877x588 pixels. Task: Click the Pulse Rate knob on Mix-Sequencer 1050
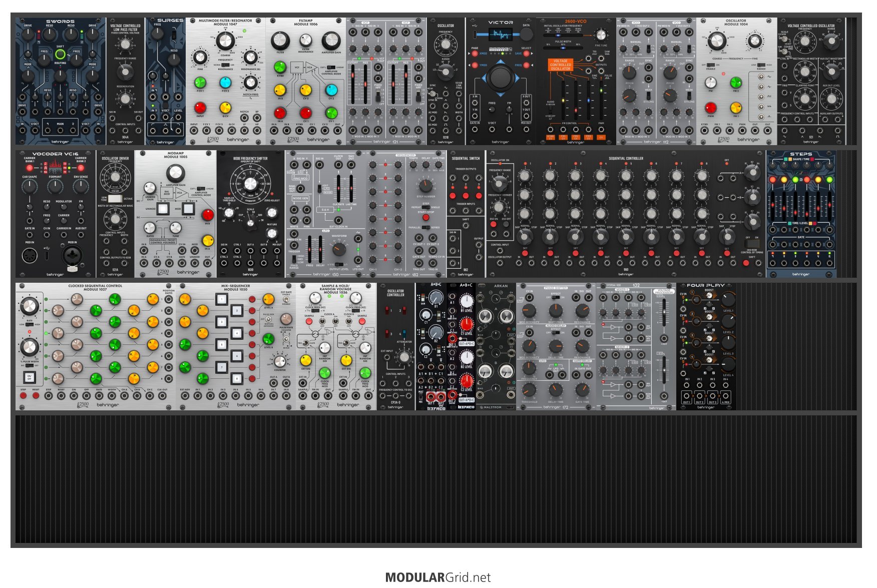tap(286, 319)
